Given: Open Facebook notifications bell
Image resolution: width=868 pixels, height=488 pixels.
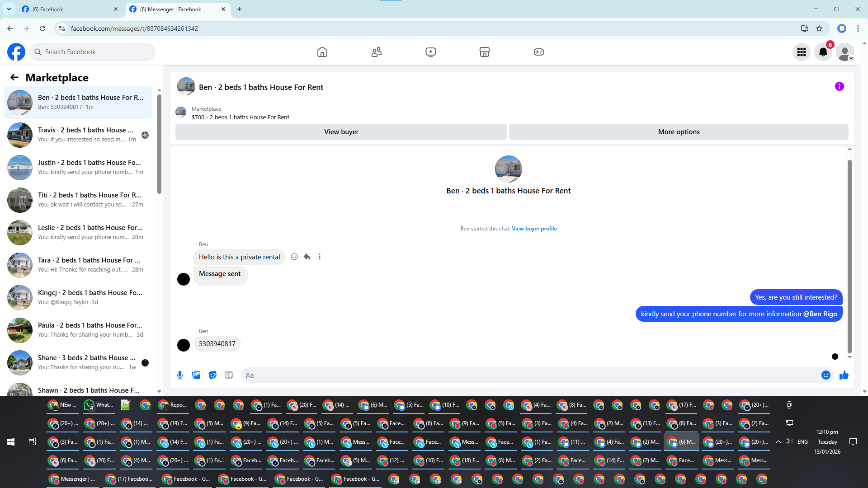Looking at the screenshot, I should [823, 52].
